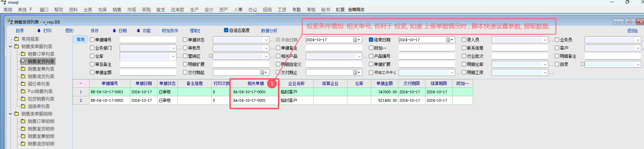
Task: Enable the 单据编号 filter checkbox
Action: tap(92, 40)
